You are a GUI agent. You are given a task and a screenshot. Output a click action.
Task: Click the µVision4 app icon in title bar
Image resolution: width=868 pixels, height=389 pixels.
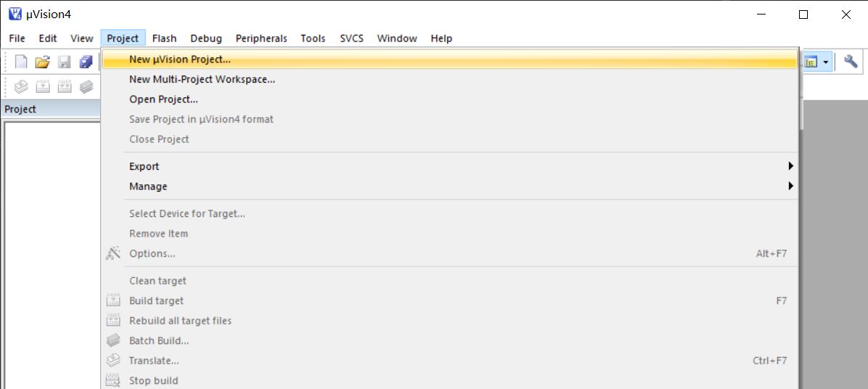tap(15, 15)
